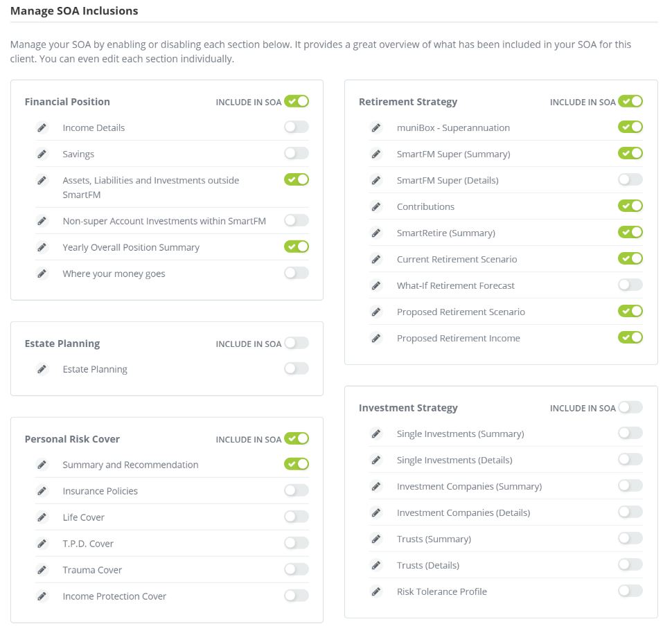This screenshot has height=633, width=672.
Task: Click the Insurance Policies label
Action: [100, 491]
